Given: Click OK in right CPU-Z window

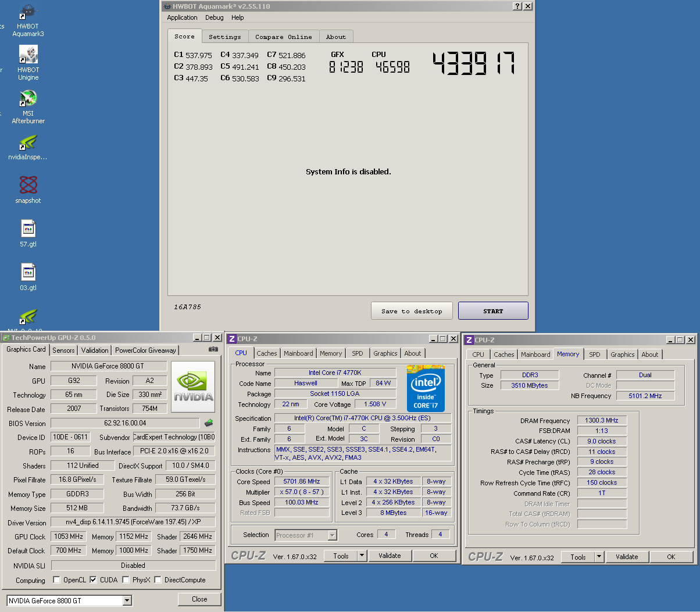Looking at the screenshot, I should point(671,557).
